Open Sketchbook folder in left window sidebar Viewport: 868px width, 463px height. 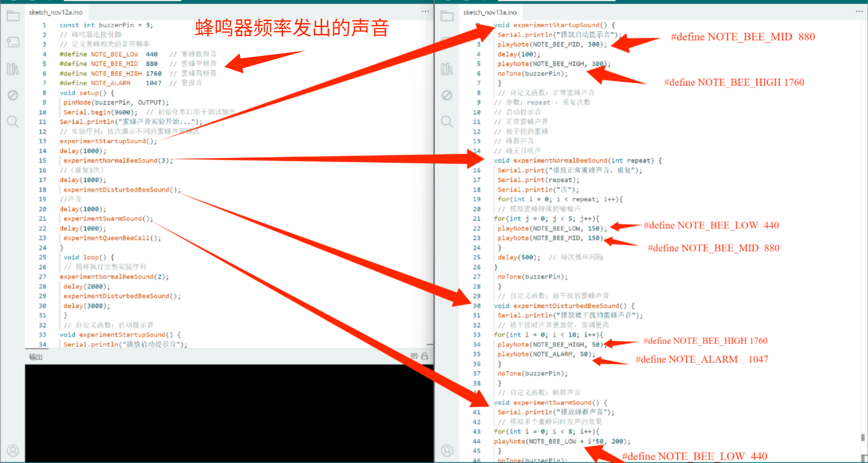click(x=13, y=16)
